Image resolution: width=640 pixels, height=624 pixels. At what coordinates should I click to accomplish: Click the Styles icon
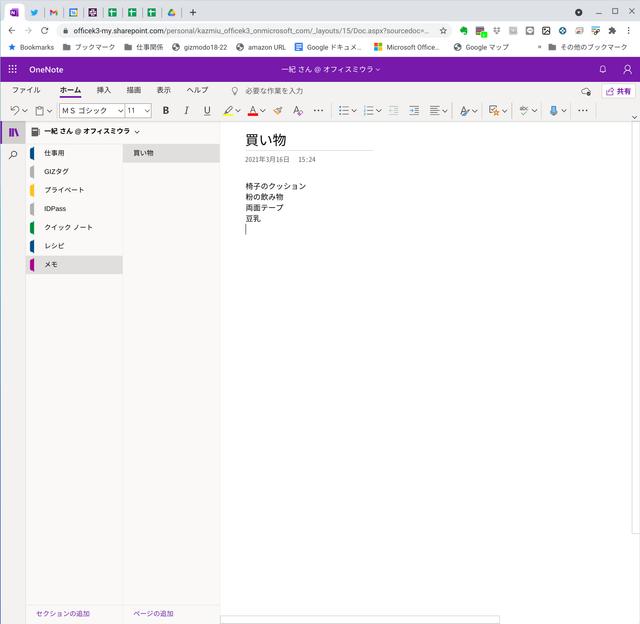coord(464,111)
